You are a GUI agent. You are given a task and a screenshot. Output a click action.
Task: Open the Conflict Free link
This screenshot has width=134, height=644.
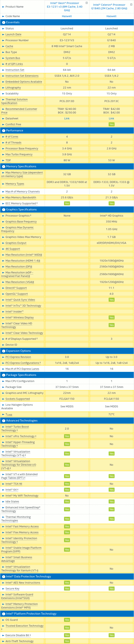[13, 124]
